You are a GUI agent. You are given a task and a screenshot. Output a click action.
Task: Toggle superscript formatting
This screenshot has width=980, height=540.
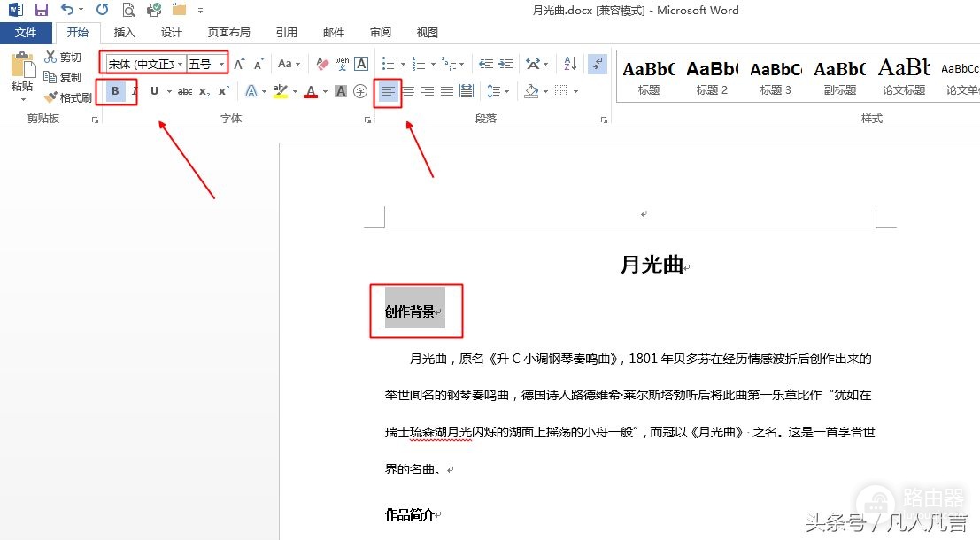coord(224,91)
